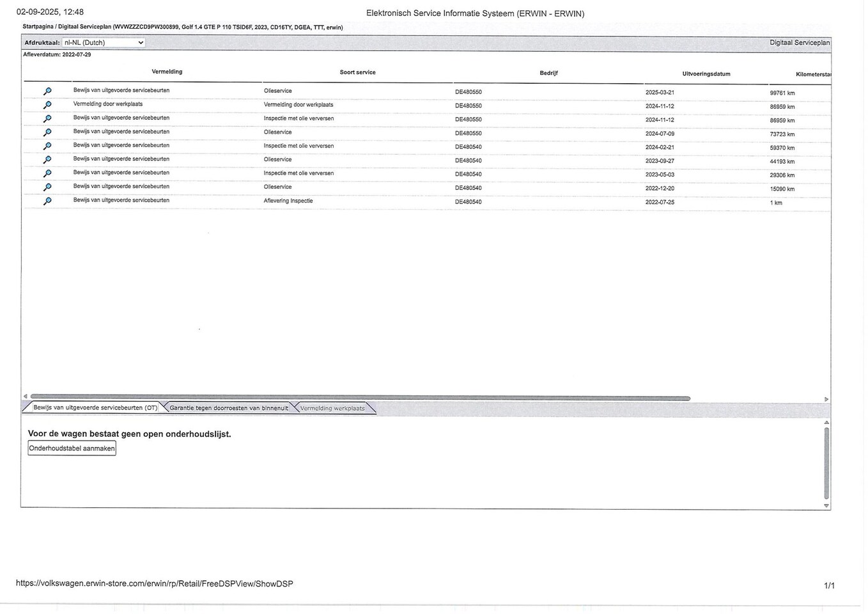This screenshot has height=614, width=868.
Task: Open the Vermelding werkplaats tab
Action: click(332, 408)
